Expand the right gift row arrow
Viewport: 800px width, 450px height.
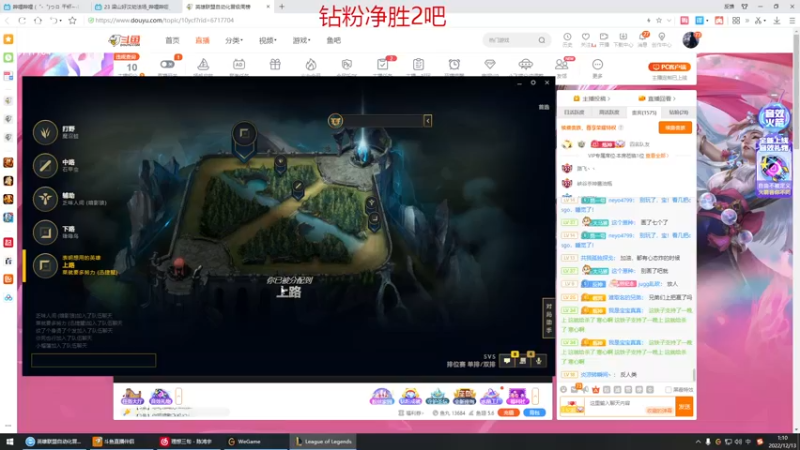[535, 396]
